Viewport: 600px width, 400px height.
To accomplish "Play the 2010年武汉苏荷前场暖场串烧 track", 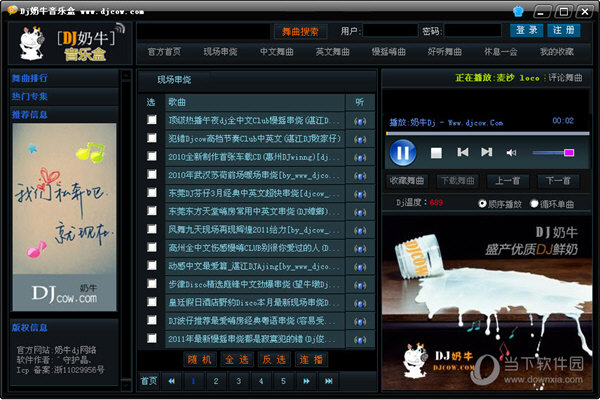I will [x=360, y=176].
